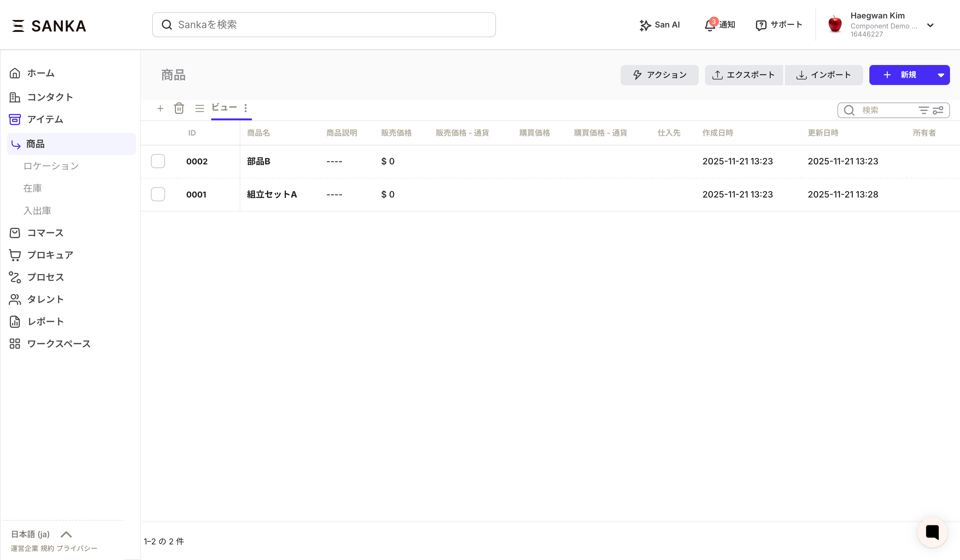Screen dimensions: 960x560
Task: Click the エクスポート button
Action: (x=743, y=75)
